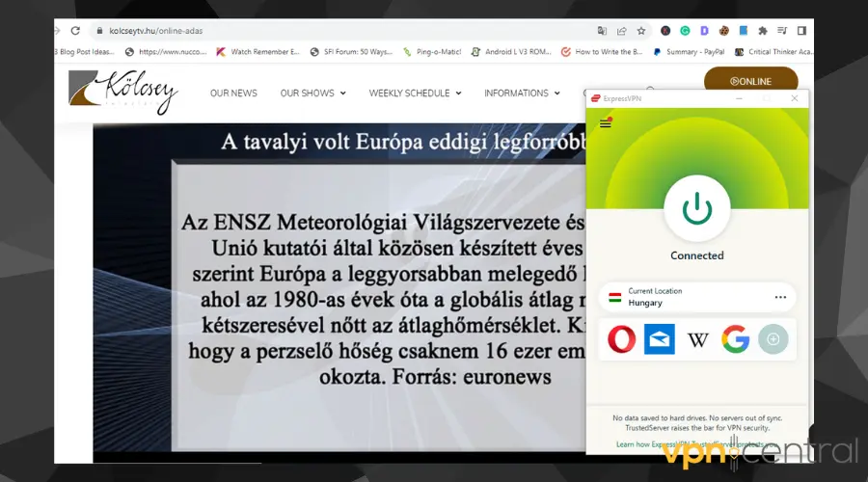This screenshot has height=482, width=868.
Task: Select the Current Location Hungary field
Action: [x=697, y=297]
